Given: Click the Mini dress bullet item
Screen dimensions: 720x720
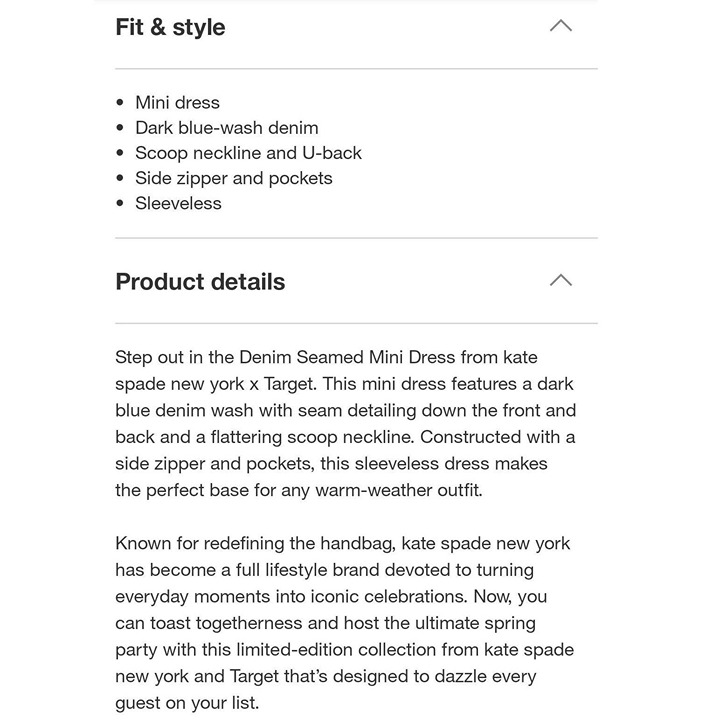Looking at the screenshot, I should click(177, 102).
